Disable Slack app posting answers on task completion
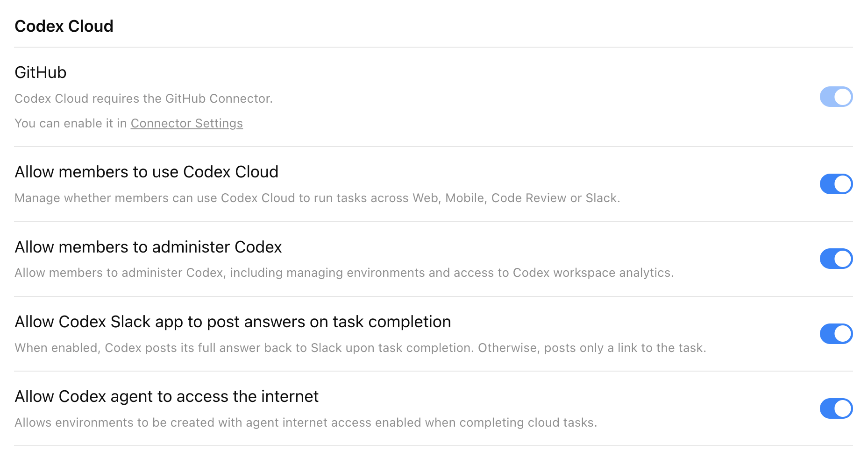Image resolution: width=868 pixels, height=464 pixels. pyautogui.click(x=836, y=334)
